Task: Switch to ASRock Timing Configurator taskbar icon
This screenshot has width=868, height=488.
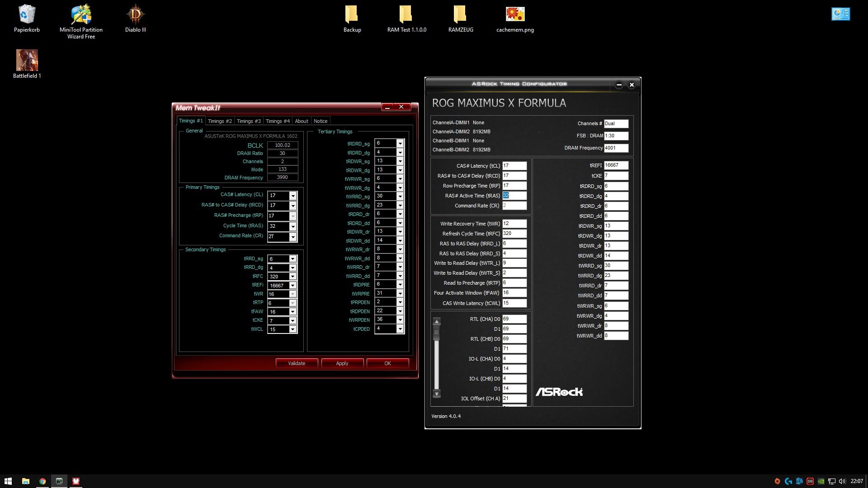Action: coord(59,481)
